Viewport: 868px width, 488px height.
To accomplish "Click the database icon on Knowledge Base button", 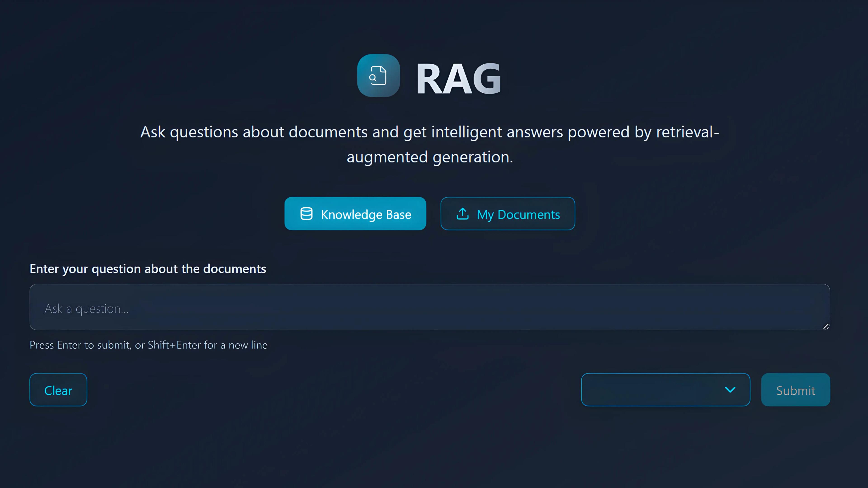I will click(307, 213).
